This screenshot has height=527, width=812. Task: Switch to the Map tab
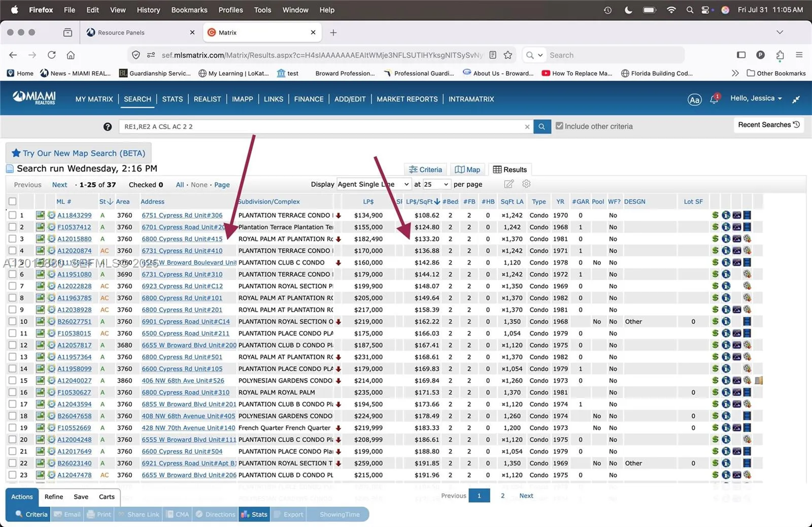pos(467,170)
